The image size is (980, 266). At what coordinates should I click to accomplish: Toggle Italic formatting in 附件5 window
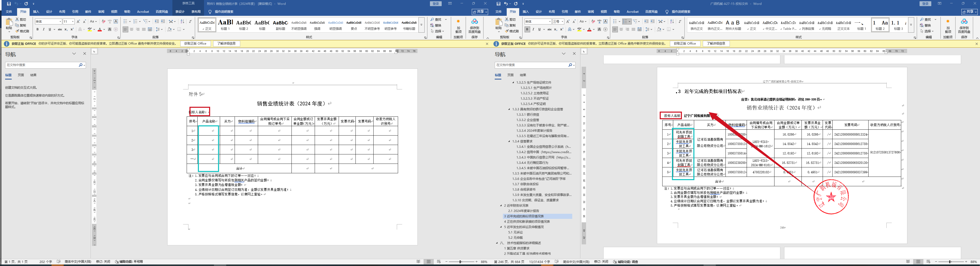[x=43, y=29]
